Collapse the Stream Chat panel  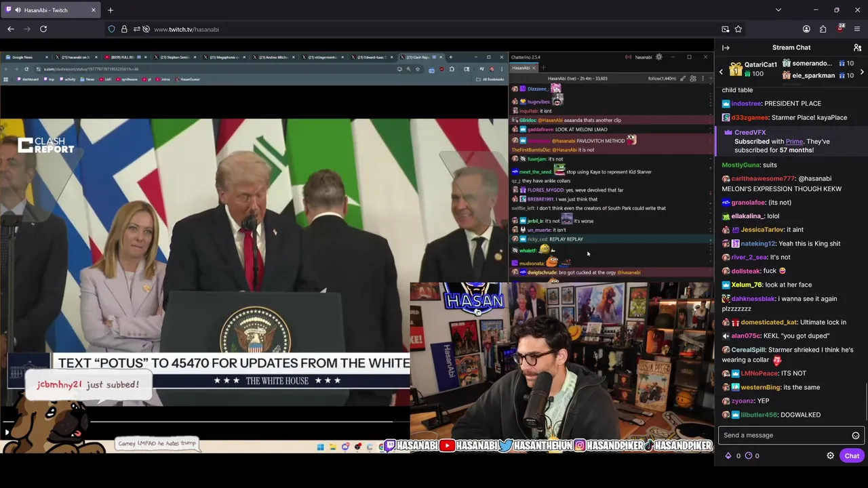pos(726,47)
